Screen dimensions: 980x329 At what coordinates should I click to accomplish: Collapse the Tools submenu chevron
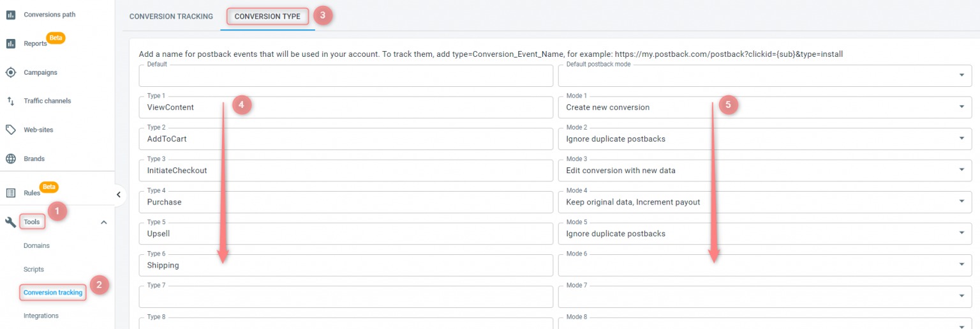pyautogui.click(x=104, y=222)
